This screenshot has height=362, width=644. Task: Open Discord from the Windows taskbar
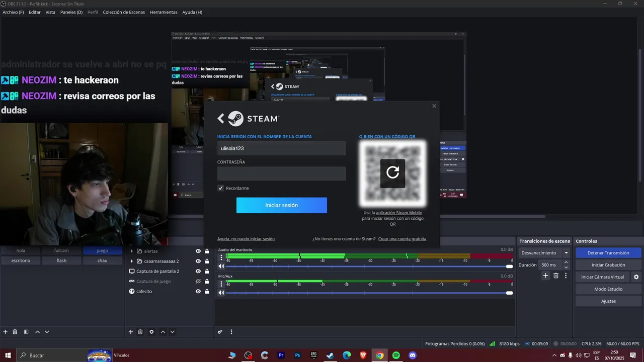pos(413,355)
